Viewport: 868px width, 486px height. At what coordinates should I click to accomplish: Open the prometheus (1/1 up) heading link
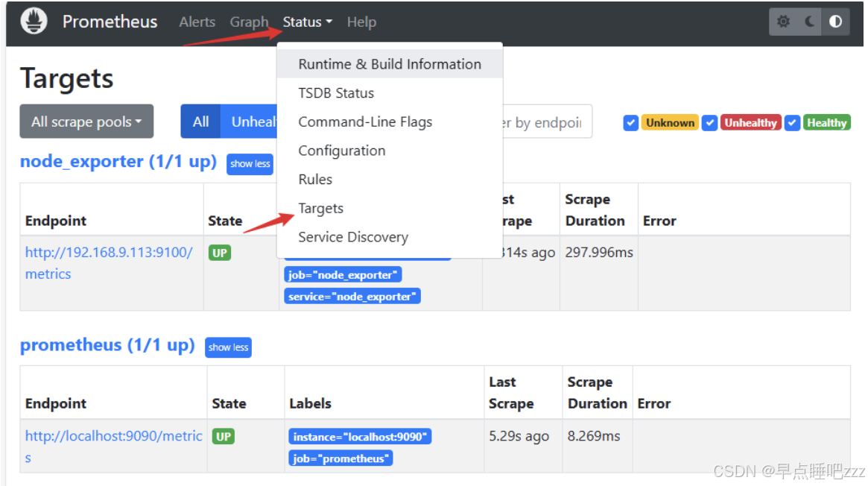click(107, 344)
